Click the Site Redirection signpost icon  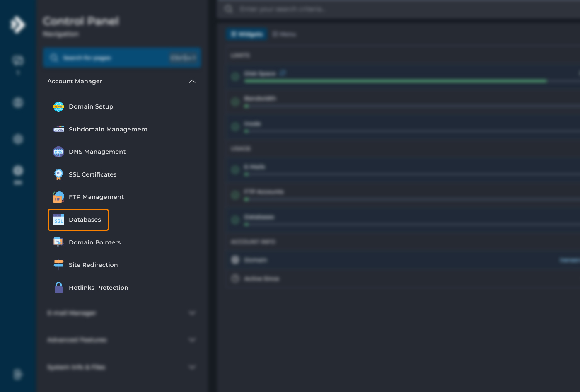pyautogui.click(x=58, y=265)
